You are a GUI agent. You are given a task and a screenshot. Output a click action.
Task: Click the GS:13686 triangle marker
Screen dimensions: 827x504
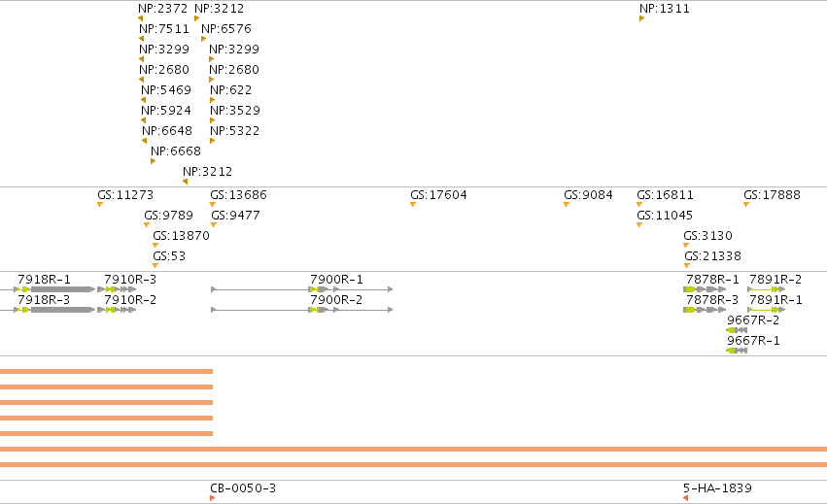[213, 205]
